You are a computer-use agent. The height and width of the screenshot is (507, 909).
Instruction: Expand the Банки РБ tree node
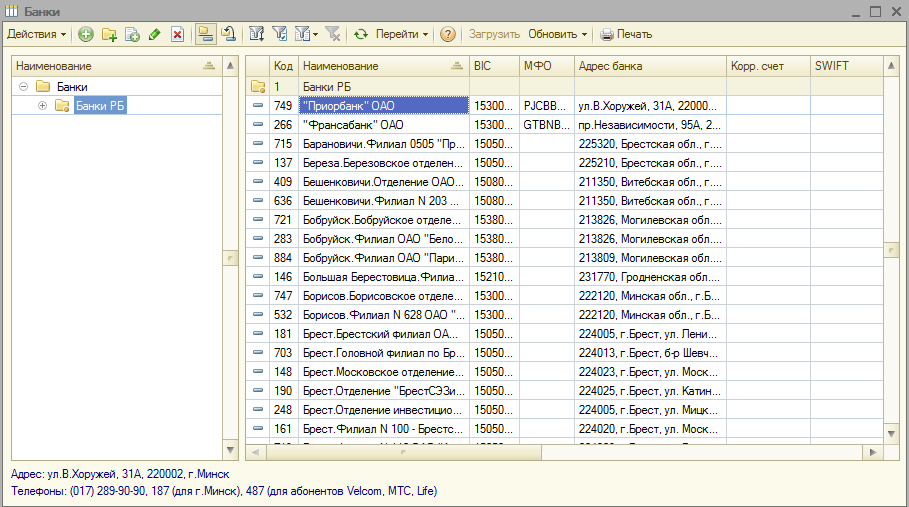[x=42, y=106]
